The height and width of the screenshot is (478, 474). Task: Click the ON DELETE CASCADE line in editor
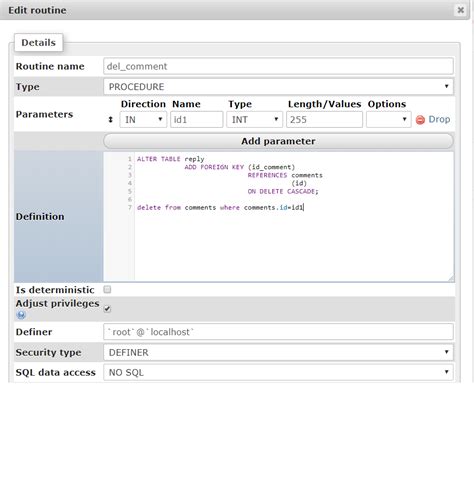283,191
